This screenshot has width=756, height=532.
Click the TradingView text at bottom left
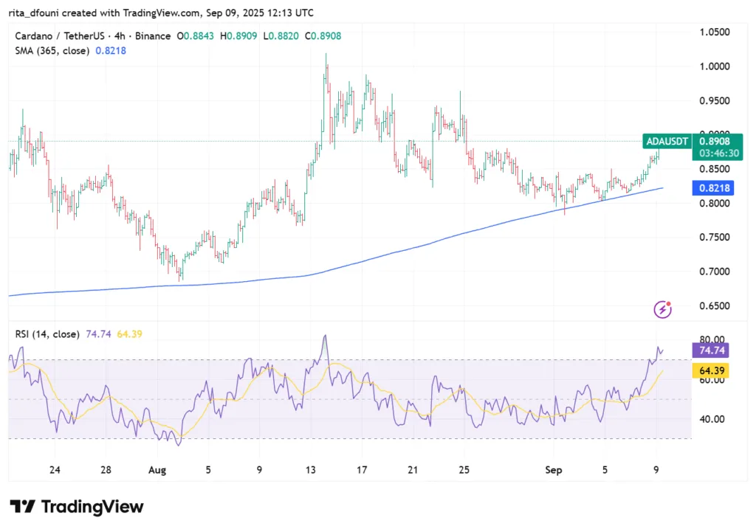click(x=92, y=507)
